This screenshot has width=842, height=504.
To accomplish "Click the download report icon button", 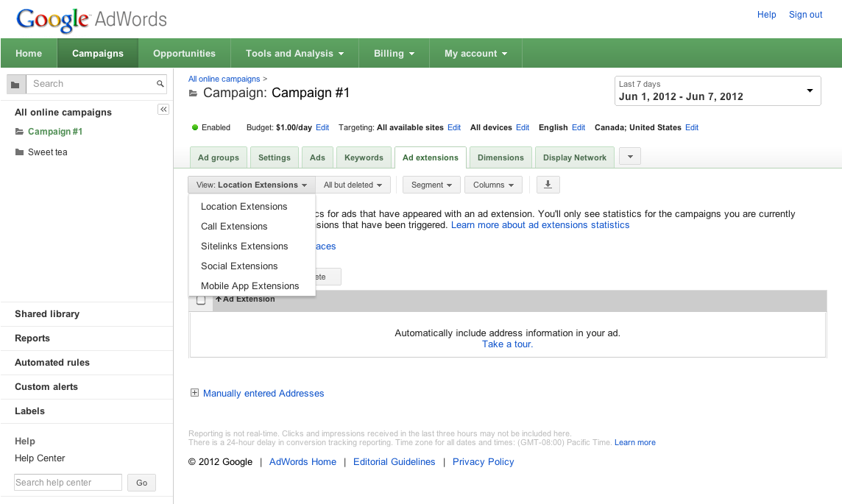I will [548, 185].
